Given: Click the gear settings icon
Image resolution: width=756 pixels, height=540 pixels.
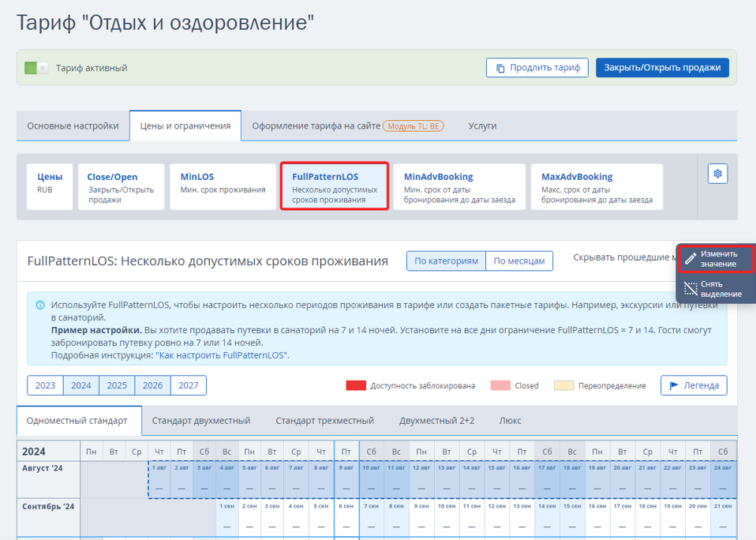Looking at the screenshot, I should pos(717,174).
